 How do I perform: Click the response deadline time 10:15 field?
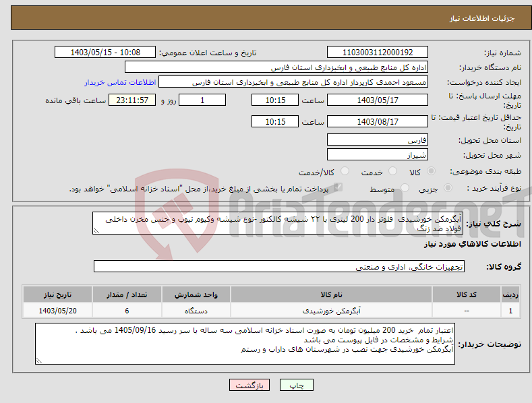pyautogui.click(x=275, y=100)
